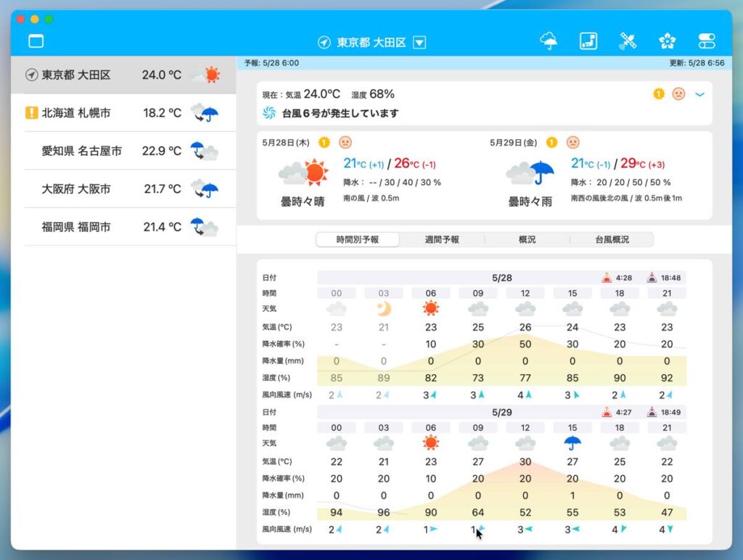Select 福岡県 福岡市 in the sidebar
743x560 pixels.
123,227
